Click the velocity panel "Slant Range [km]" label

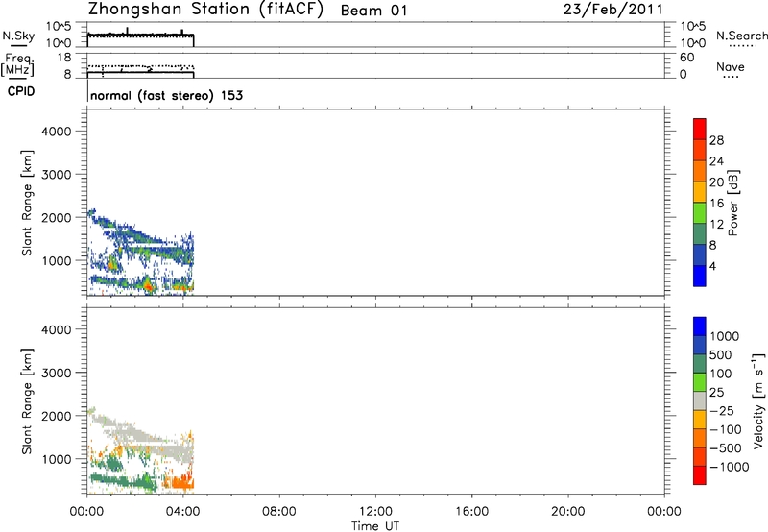27,401
